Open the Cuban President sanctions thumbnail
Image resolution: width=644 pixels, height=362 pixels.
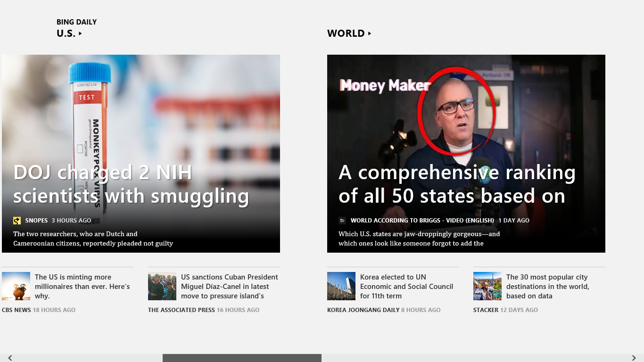(162, 286)
